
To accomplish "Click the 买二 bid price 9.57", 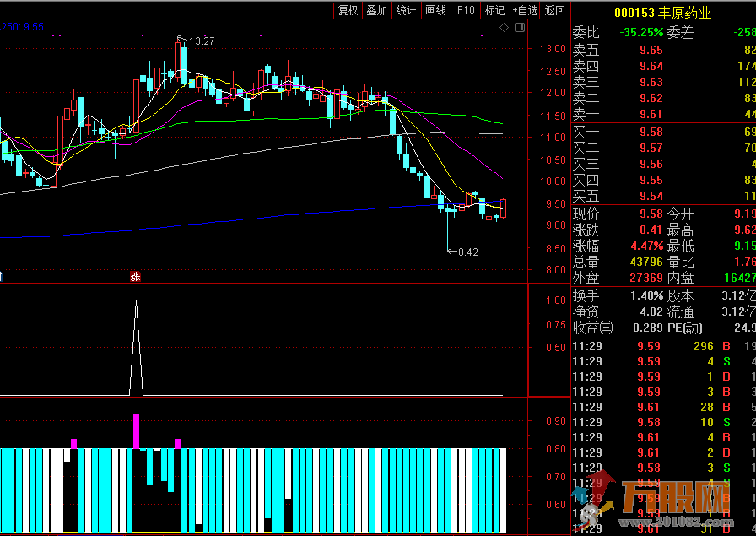I will pyautogui.click(x=651, y=148).
